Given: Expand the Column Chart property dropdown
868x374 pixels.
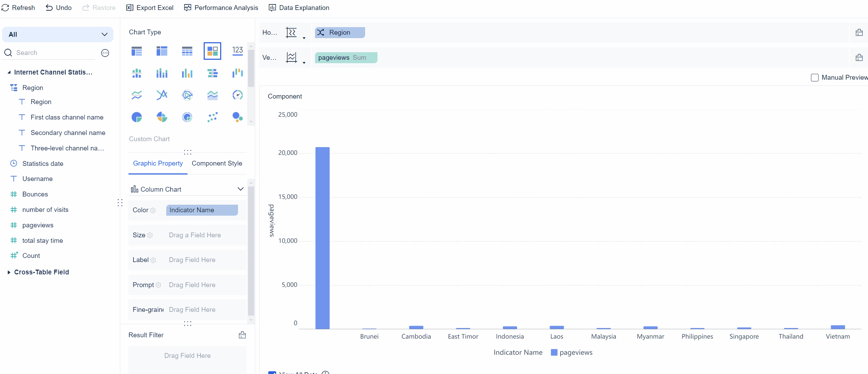Looking at the screenshot, I should coord(240,189).
